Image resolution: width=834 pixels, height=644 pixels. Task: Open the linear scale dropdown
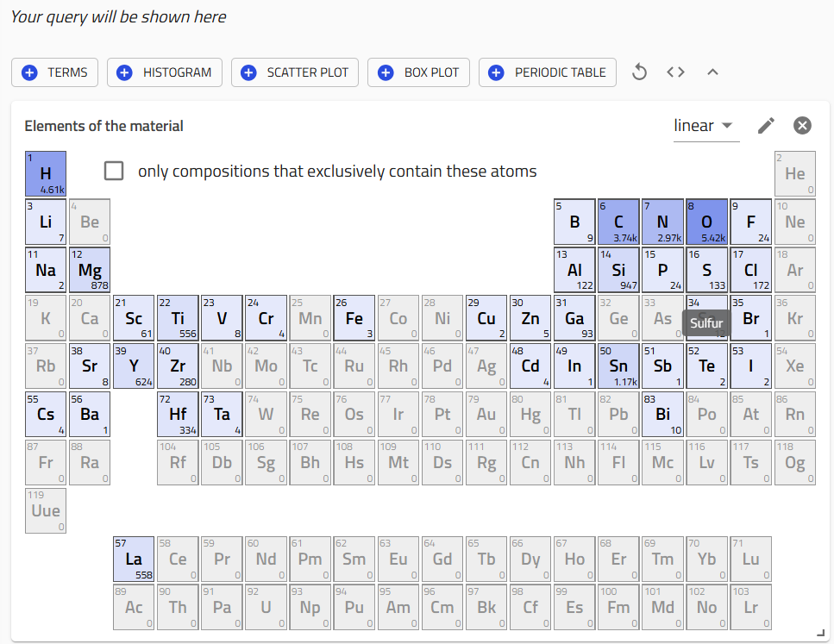point(706,127)
